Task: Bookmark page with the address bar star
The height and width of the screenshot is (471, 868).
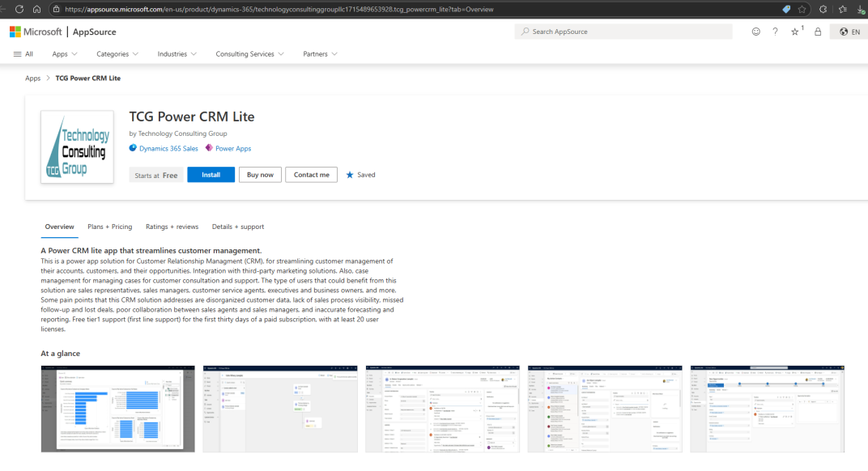Action: (802, 9)
